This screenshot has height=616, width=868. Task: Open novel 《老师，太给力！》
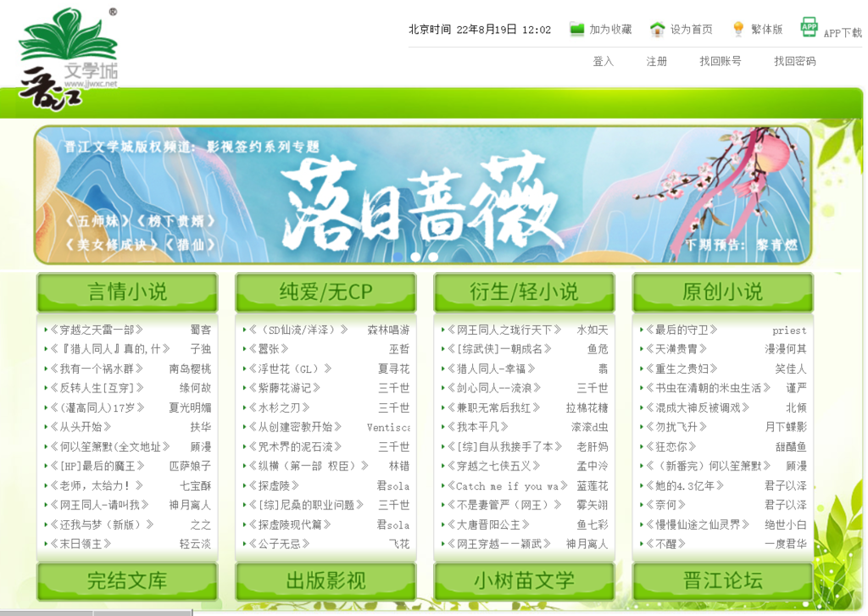[97, 486]
